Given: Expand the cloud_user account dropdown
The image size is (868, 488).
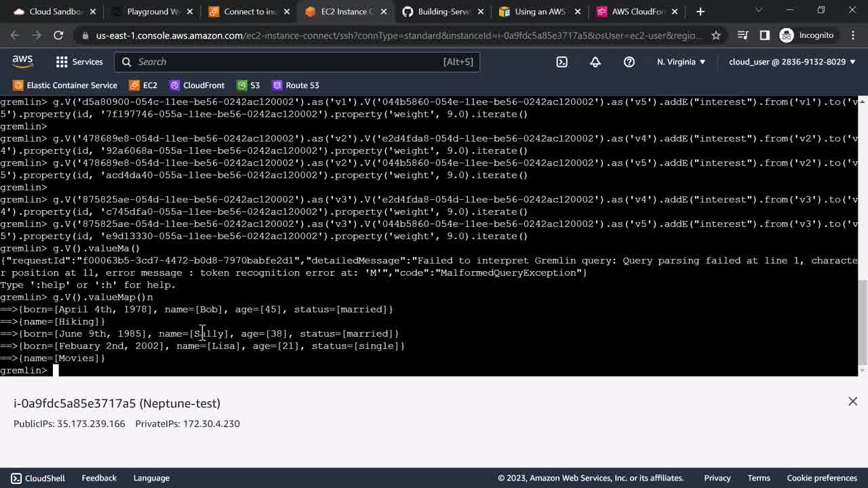Looking at the screenshot, I should click(x=793, y=62).
